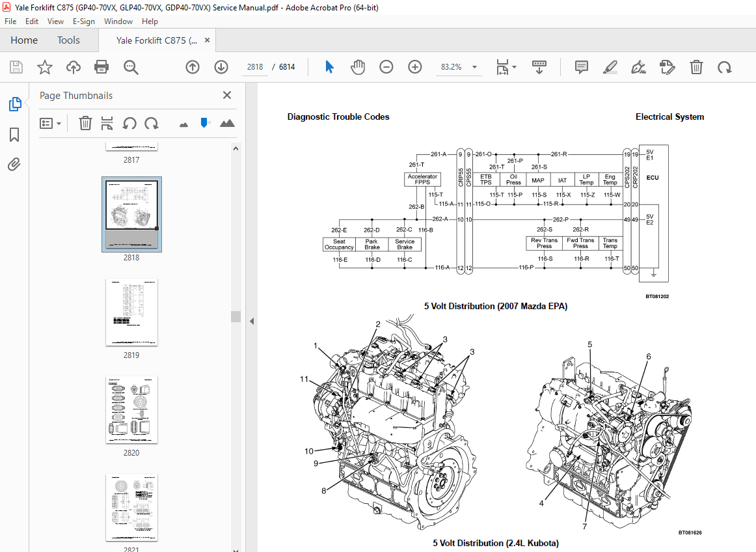The image size is (756, 552).
Task: Enlarge thumbnails with large mountain icon
Action: (x=227, y=123)
